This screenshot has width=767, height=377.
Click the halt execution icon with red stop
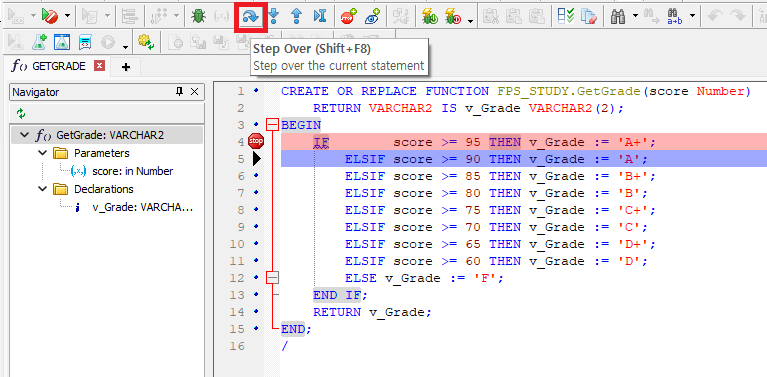coord(50,17)
